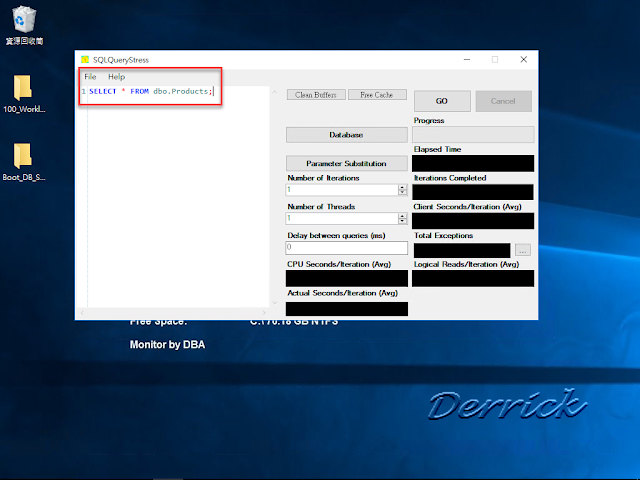Click the Cancel button
Viewport: 640px width, 480px height.
503,101
